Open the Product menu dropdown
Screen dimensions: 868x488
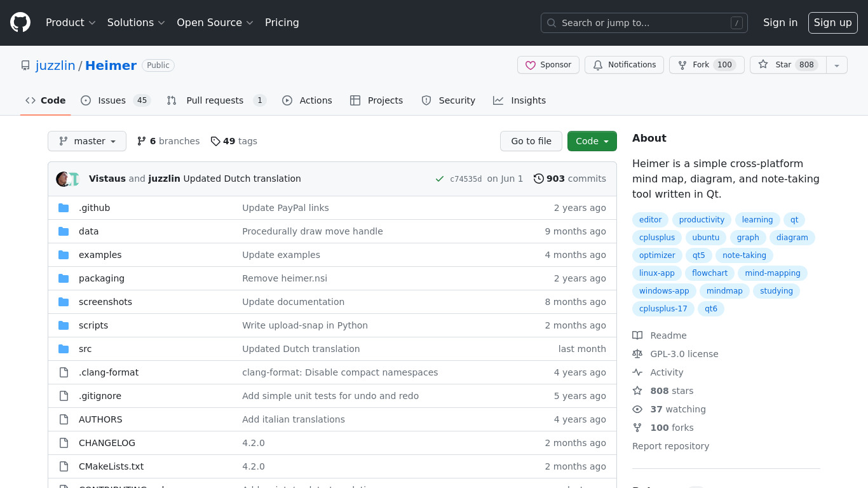(x=71, y=23)
